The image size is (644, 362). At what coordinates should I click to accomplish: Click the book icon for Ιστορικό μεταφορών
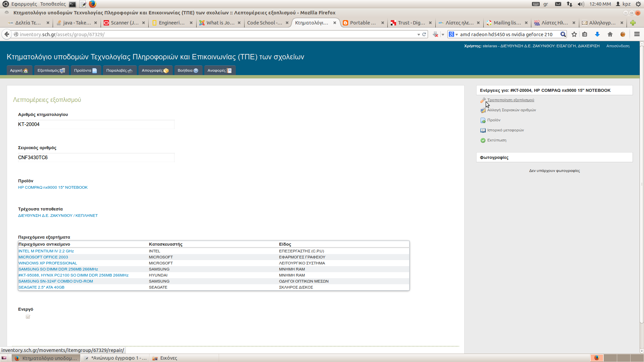coord(483,130)
